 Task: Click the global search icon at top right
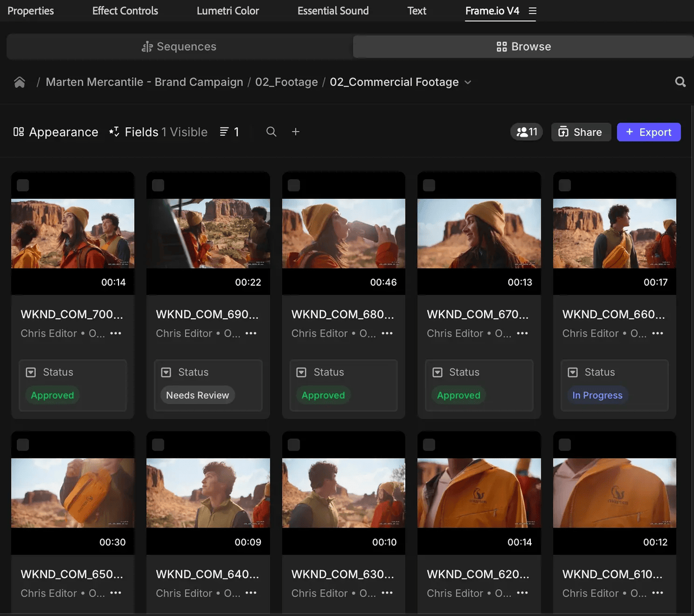[x=680, y=82]
